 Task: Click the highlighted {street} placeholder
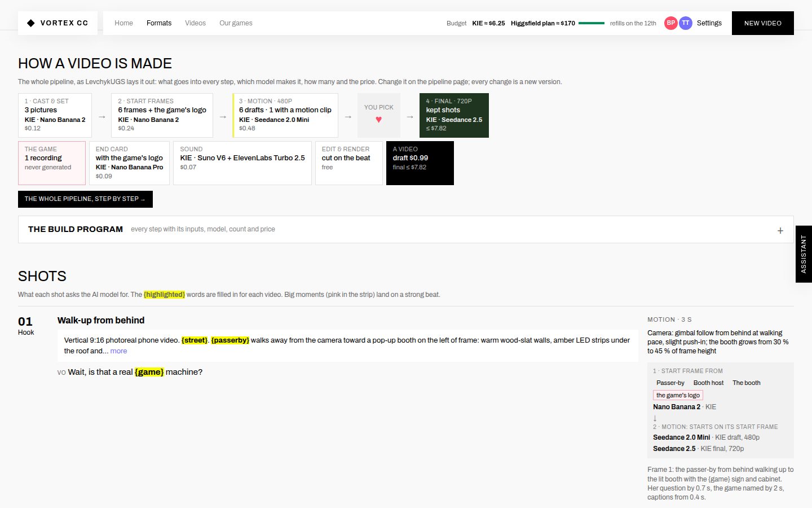pos(195,340)
